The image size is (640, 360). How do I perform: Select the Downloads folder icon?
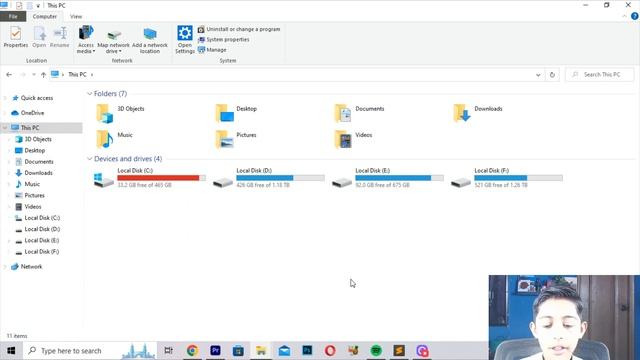[462, 113]
